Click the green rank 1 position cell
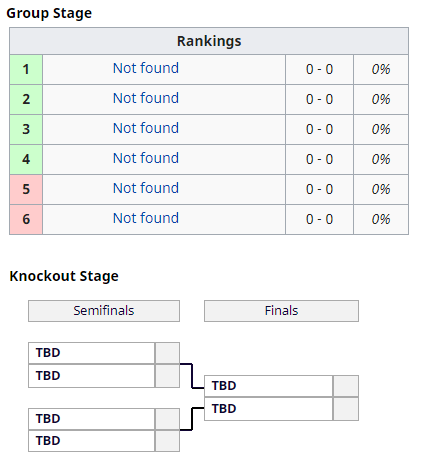The image size is (433, 471). pos(26,69)
